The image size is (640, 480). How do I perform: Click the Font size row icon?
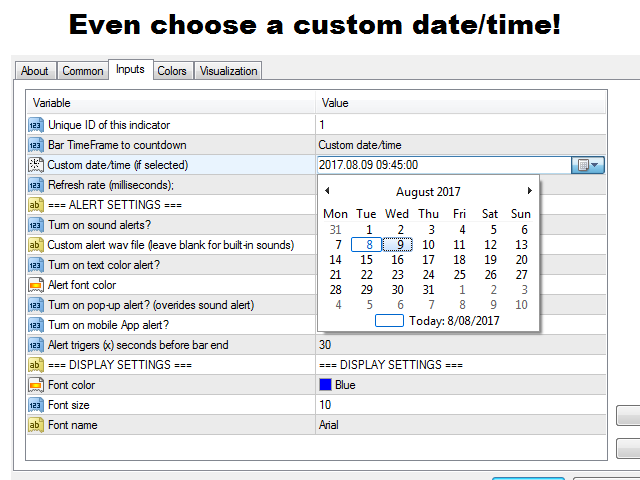(x=36, y=405)
